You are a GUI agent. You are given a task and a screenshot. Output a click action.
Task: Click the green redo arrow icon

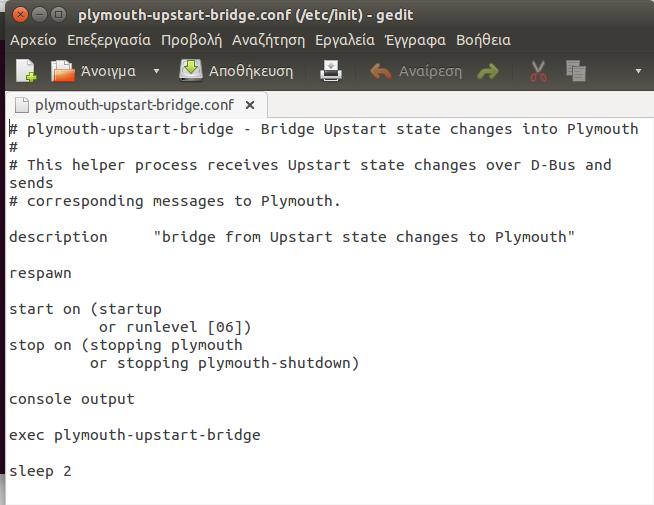click(488, 71)
